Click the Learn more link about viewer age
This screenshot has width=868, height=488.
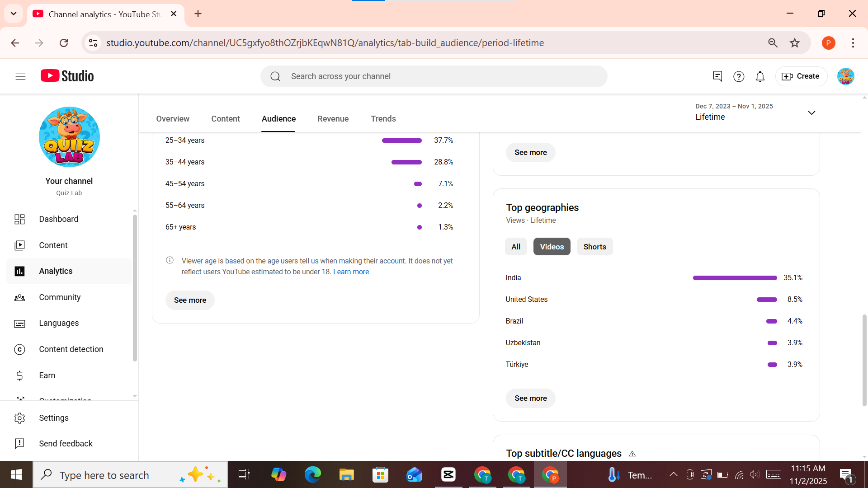[351, 272]
